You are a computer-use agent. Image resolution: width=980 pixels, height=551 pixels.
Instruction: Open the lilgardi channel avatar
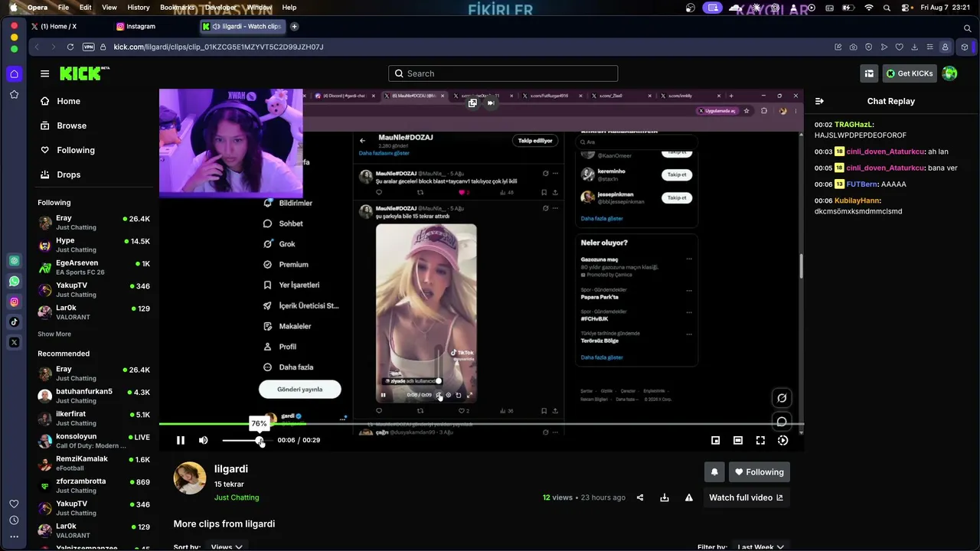tap(190, 478)
